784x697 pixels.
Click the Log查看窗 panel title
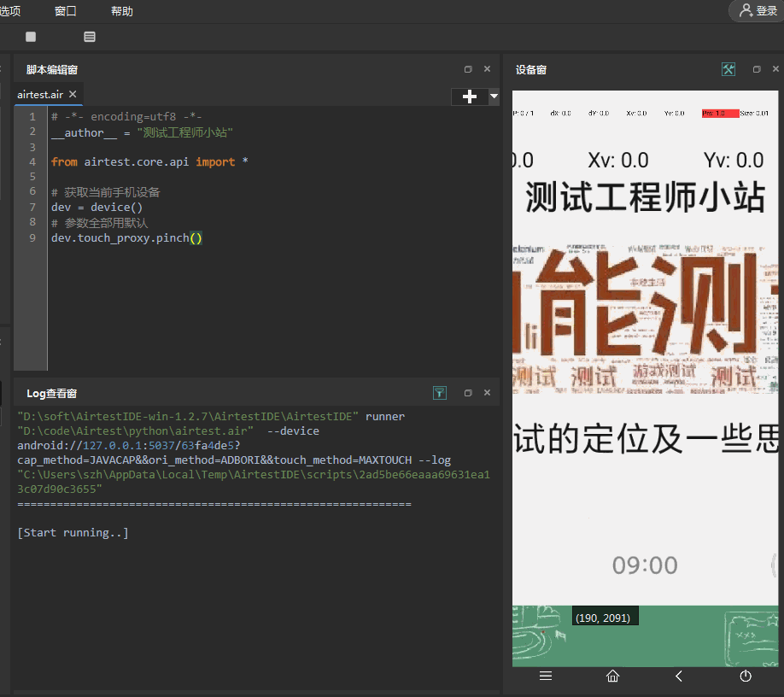click(x=51, y=394)
